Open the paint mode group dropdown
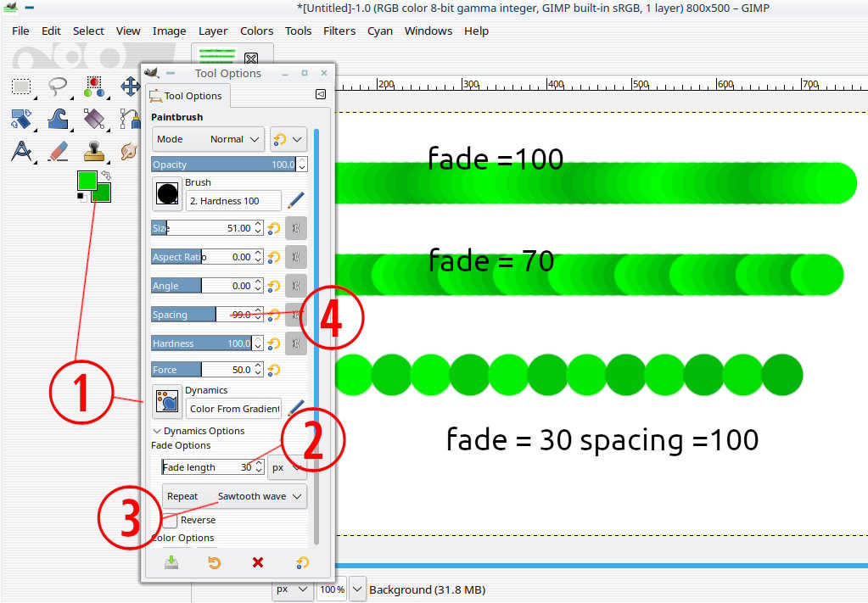The height and width of the screenshot is (603, 868). tap(288, 139)
